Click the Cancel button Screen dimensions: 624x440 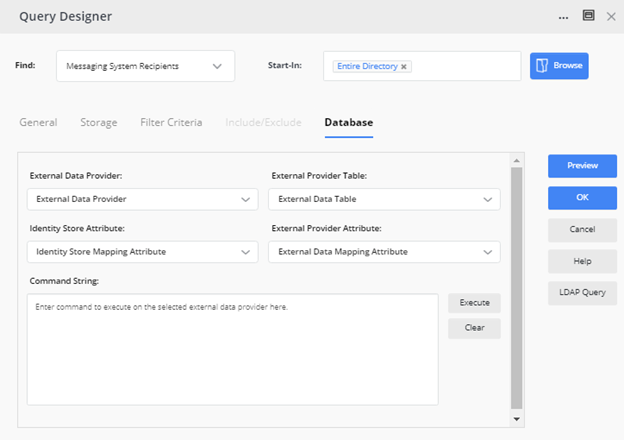click(x=582, y=230)
